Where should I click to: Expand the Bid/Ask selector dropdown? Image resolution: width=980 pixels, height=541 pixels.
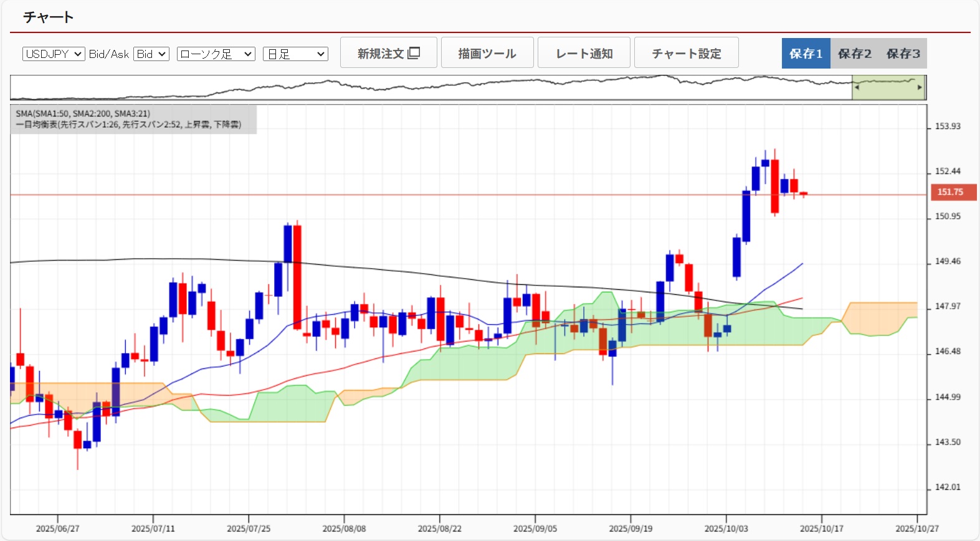click(151, 54)
